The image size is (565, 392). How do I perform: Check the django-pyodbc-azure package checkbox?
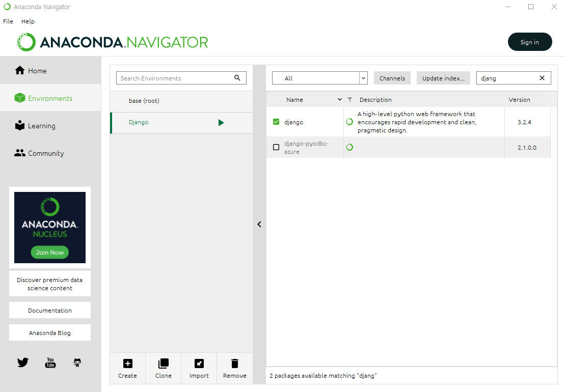click(276, 147)
